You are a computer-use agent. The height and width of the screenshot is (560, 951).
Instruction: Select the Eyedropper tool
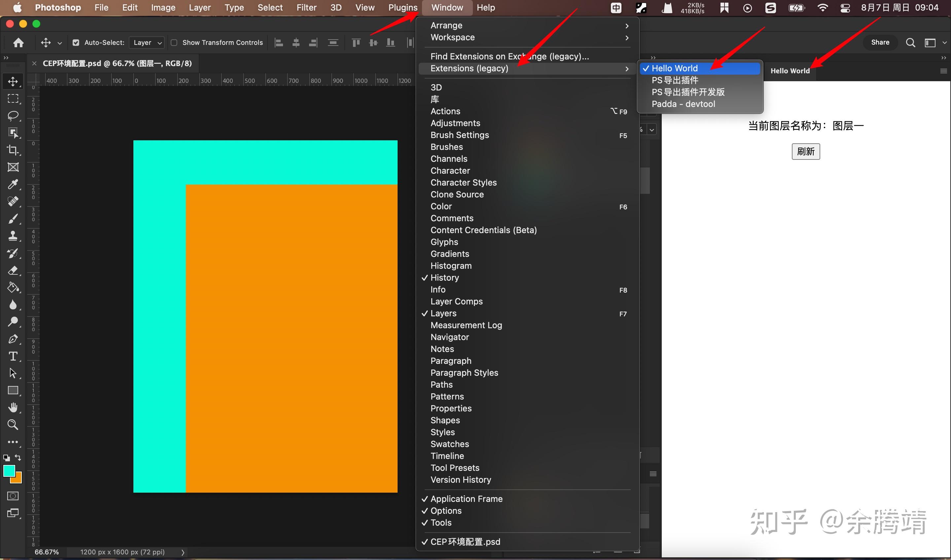(13, 184)
